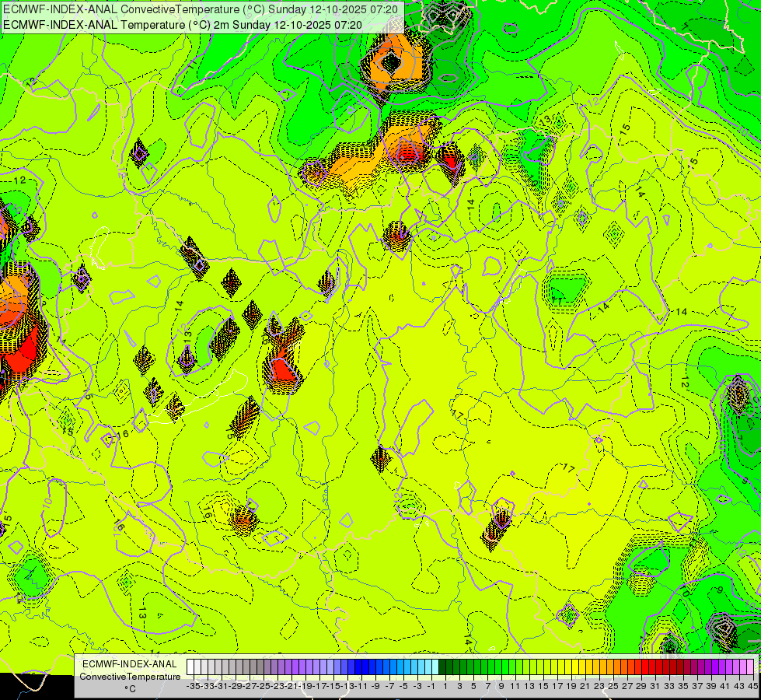Click the -35 tick label on the legend

(x=193, y=686)
